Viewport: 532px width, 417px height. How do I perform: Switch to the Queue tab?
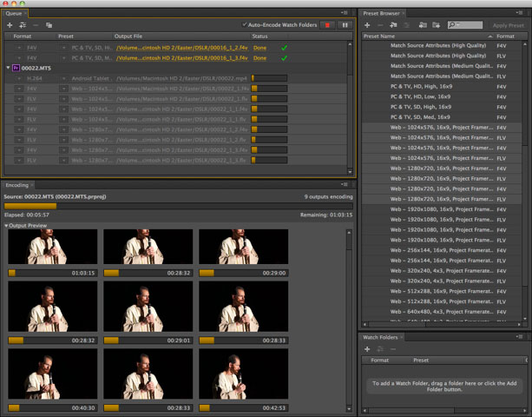coord(16,13)
